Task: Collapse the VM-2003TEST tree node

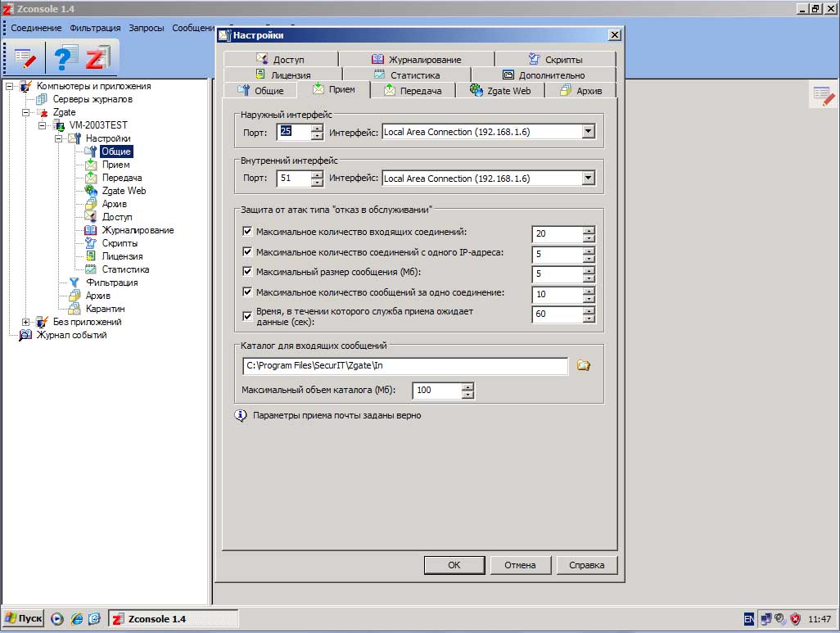Action: click(x=42, y=125)
